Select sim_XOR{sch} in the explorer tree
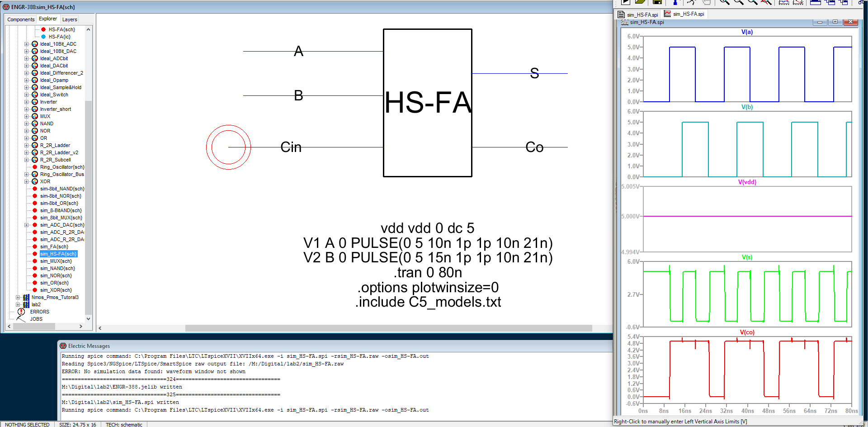The image size is (868, 427). tap(56, 290)
